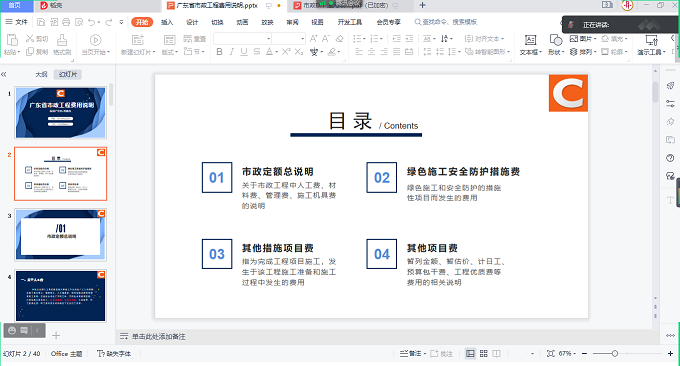The width and height of the screenshot is (680, 366).
Task: Start slideshow from current slide play icon
Action: (95, 40)
